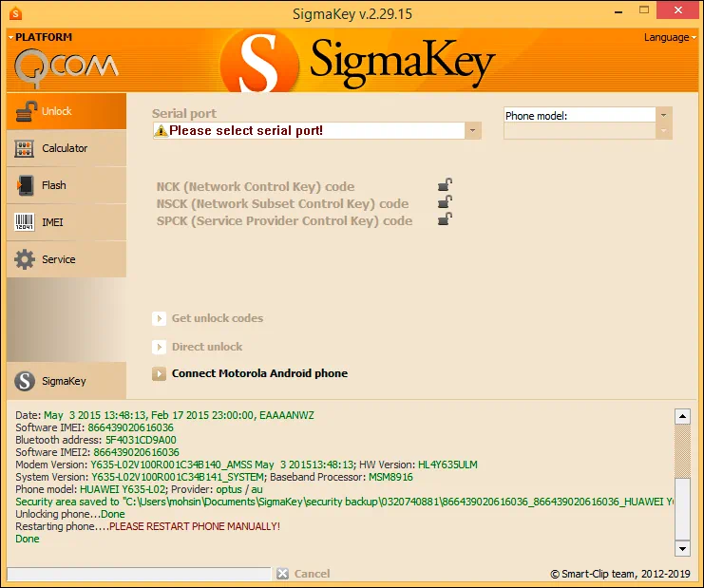Expand the Phone model dropdown arrow
704x588 pixels.
[x=663, y=115]
